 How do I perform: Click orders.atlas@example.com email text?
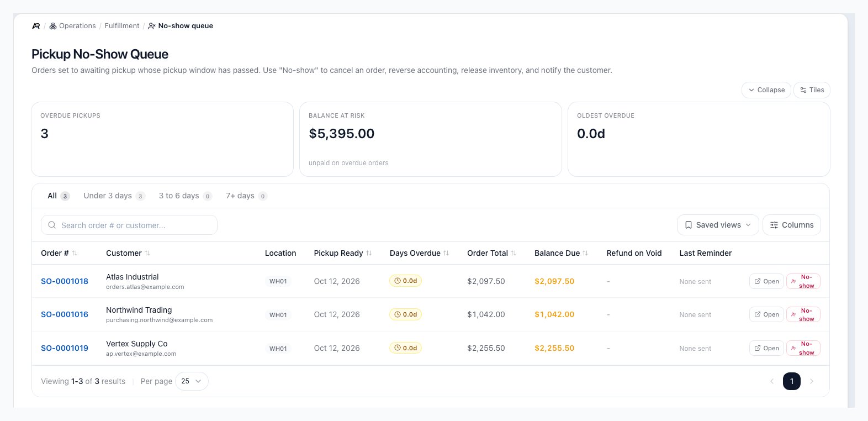coord(145,287)
